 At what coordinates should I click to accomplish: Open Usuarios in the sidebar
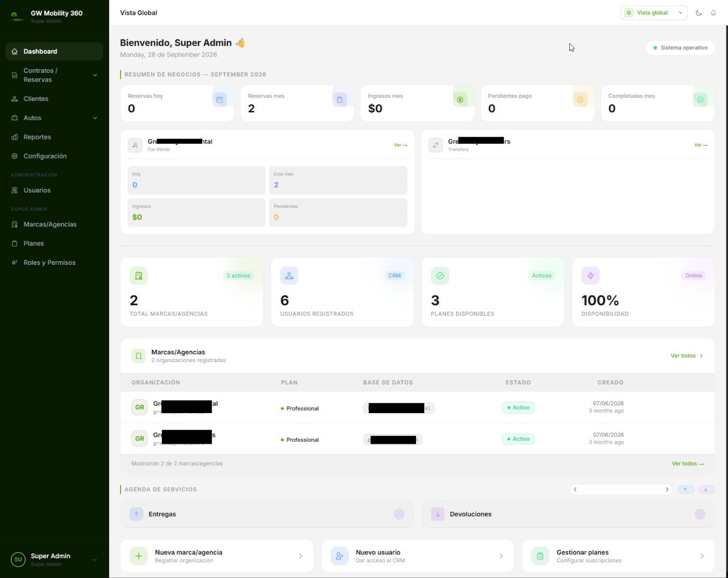(54, 190)
